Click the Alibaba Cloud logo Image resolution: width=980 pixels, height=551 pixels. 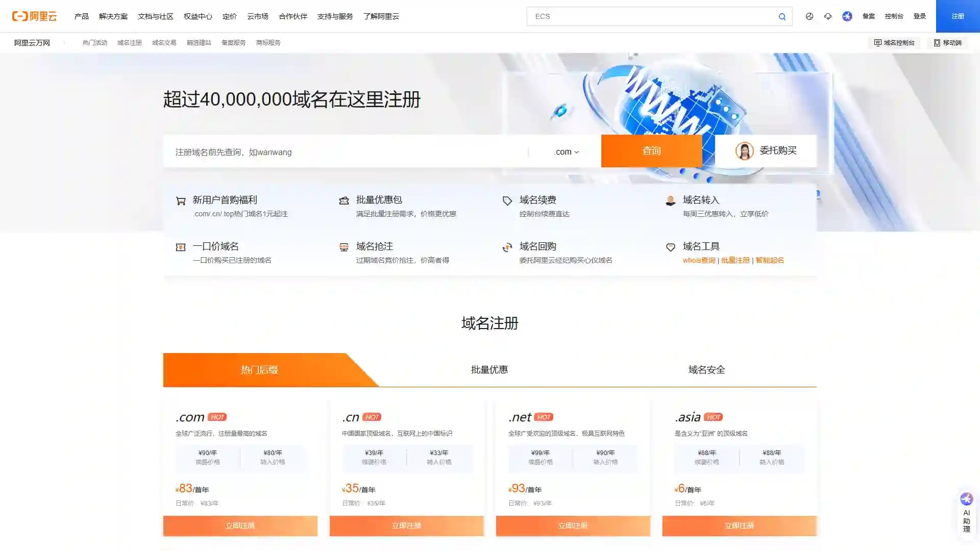(x=34, y=16)
